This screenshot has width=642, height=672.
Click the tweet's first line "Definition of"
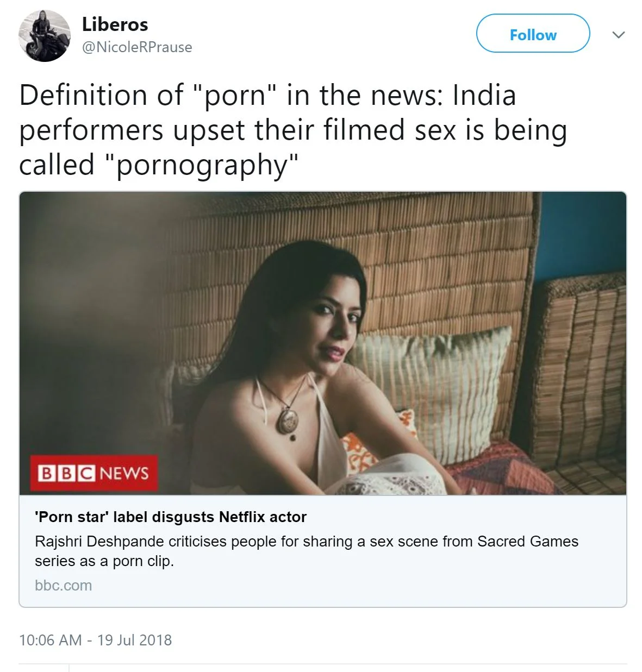(101, 95)
